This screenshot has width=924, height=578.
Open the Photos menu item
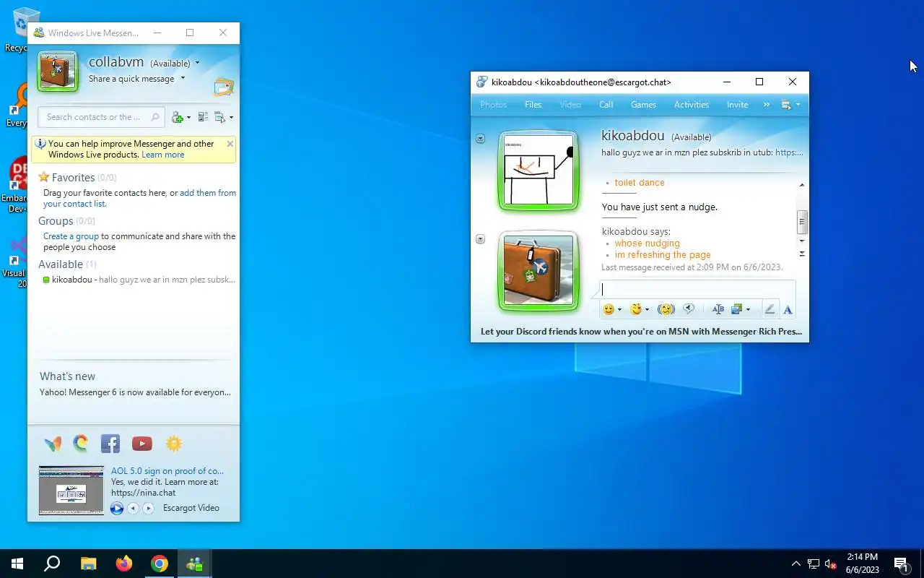tap(493, 105)
